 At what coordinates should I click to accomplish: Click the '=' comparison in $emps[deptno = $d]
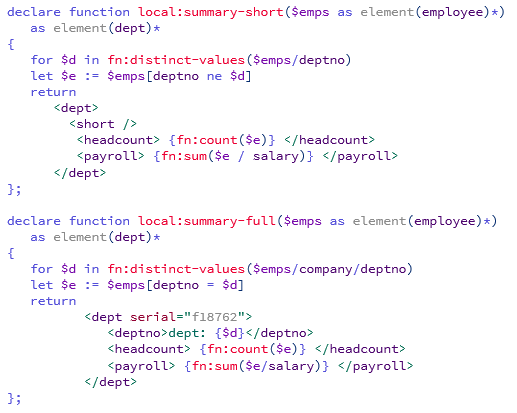point(210,285)
